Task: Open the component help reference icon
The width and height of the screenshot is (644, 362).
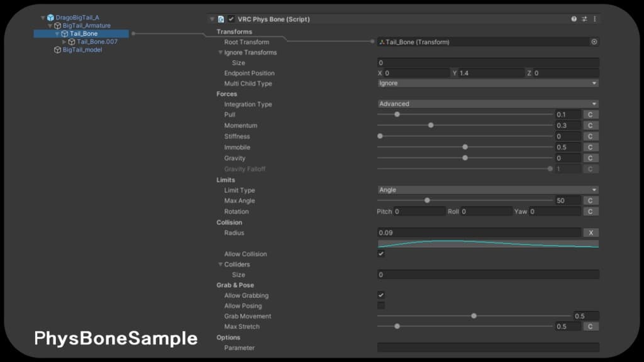Action: click(x=574, y=19)
